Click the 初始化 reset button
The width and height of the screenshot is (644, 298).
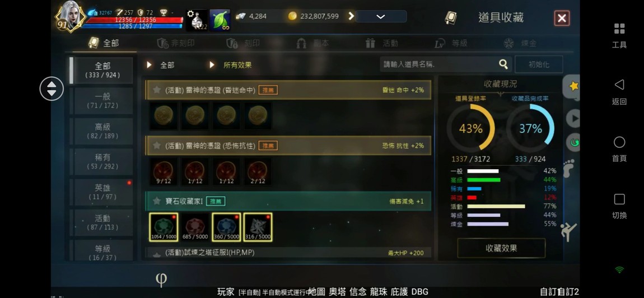(539, 64)
